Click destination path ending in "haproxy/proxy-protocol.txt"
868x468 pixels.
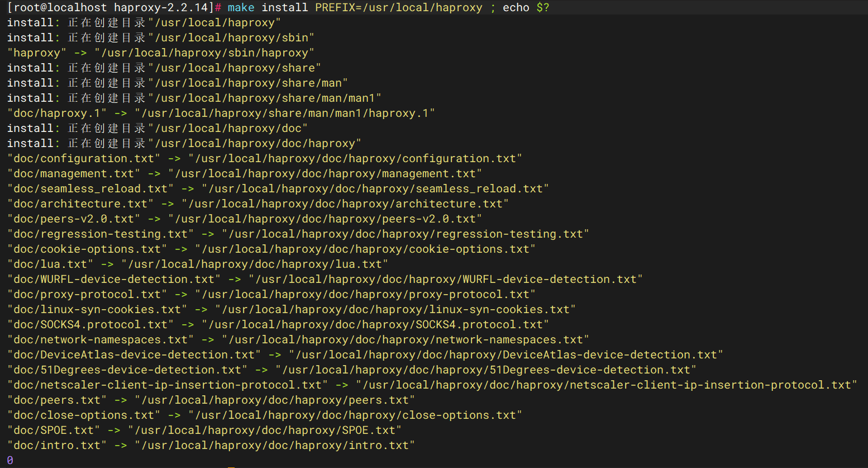click(x=365, y=295)
